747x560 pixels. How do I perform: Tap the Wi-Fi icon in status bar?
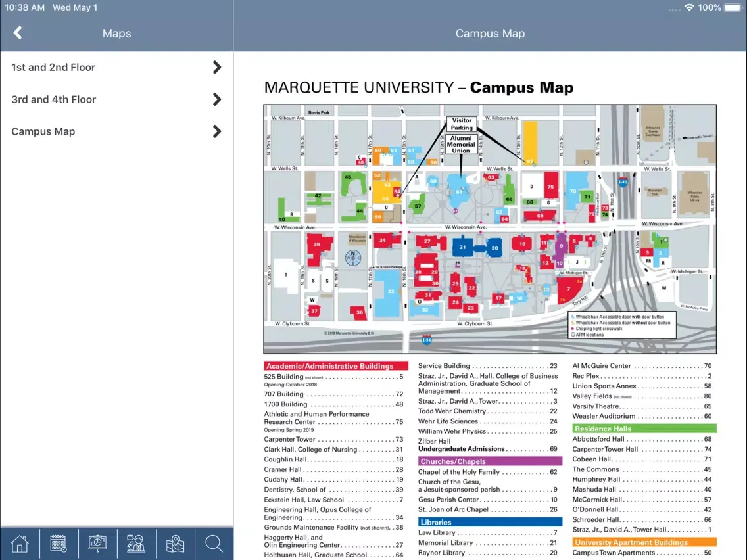coord(689,7)
